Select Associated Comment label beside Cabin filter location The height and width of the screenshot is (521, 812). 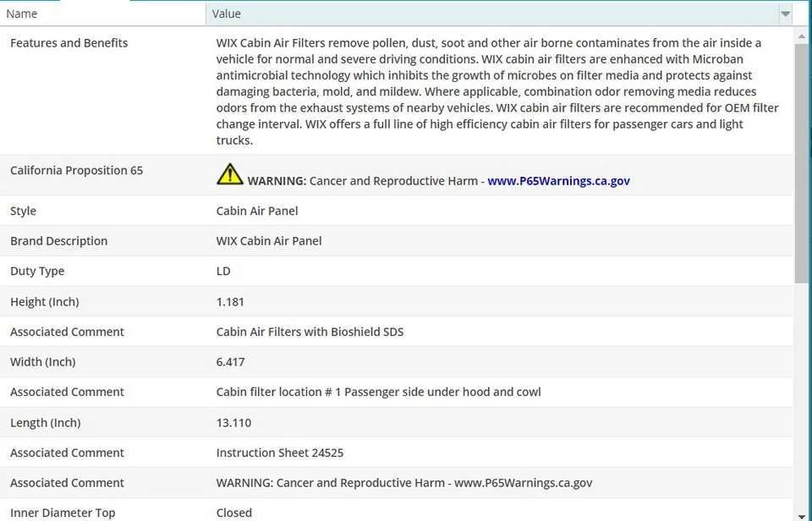(x=68, y=392)
